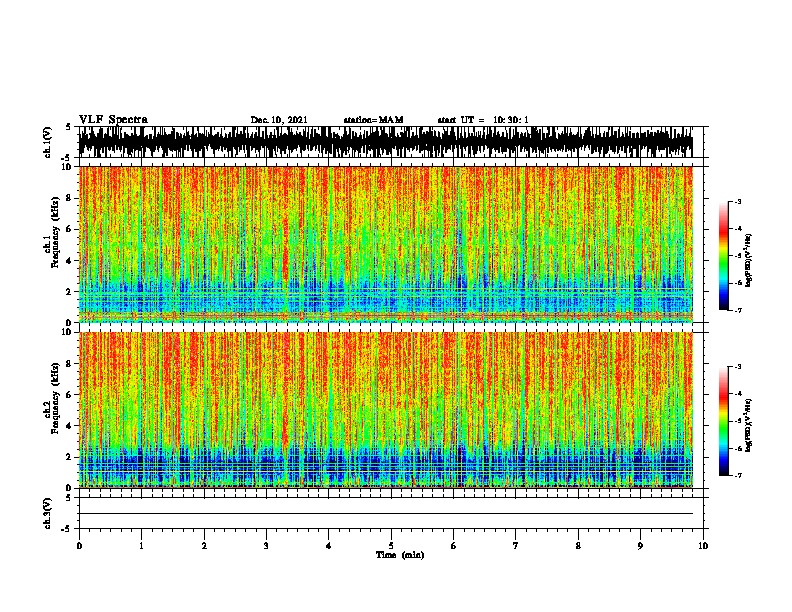This screenshot has height=612, width=792.
Task: Click time axis tick label "0"
Action: [79, 546]
